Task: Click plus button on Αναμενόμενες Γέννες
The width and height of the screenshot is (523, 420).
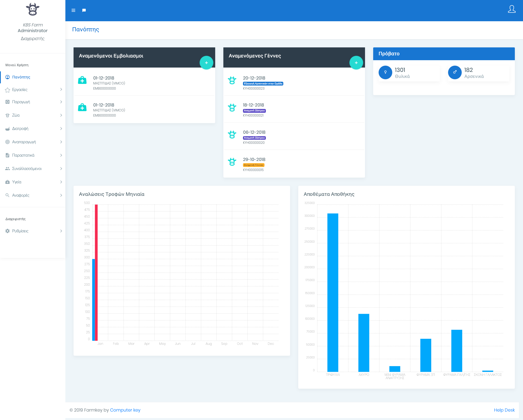Action: [x=356, y=63]
